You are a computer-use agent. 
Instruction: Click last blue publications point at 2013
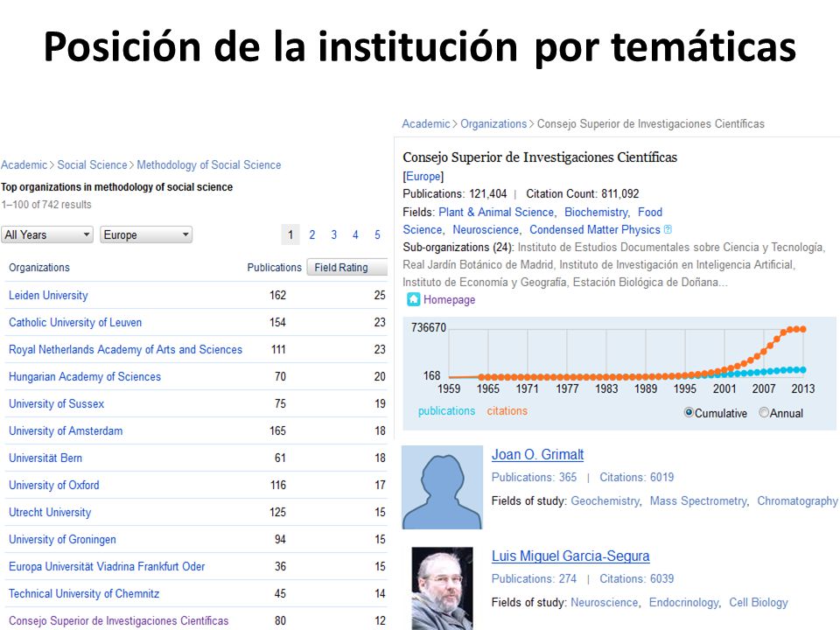tap(803, 369)
